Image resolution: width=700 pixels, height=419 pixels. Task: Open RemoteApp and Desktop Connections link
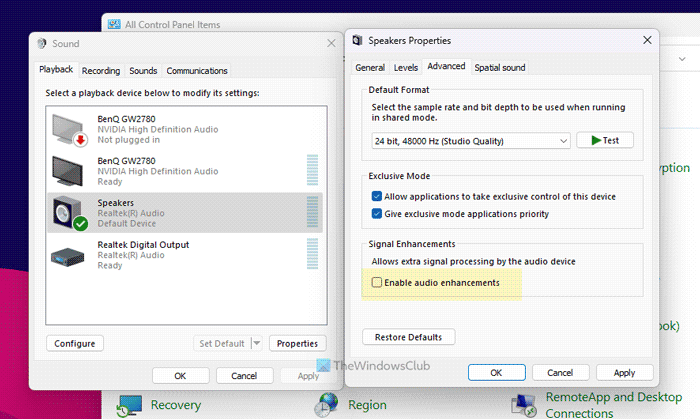(614, 405)
